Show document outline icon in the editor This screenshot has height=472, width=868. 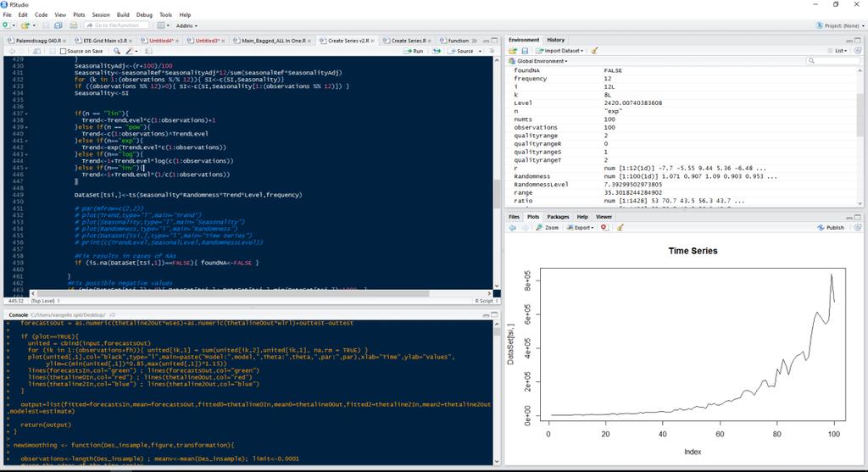[492, 51]
